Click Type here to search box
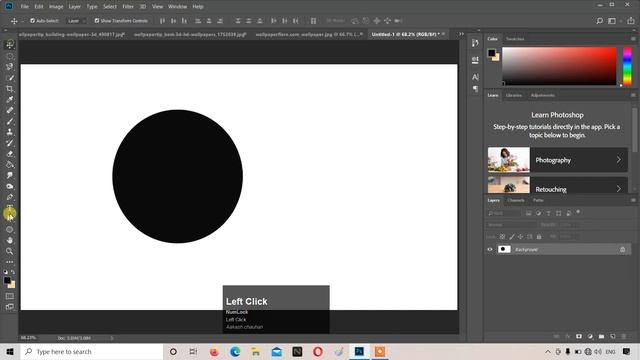Image resolution: width=640 pixels, height=360 pixels. [x=92, y=351]
